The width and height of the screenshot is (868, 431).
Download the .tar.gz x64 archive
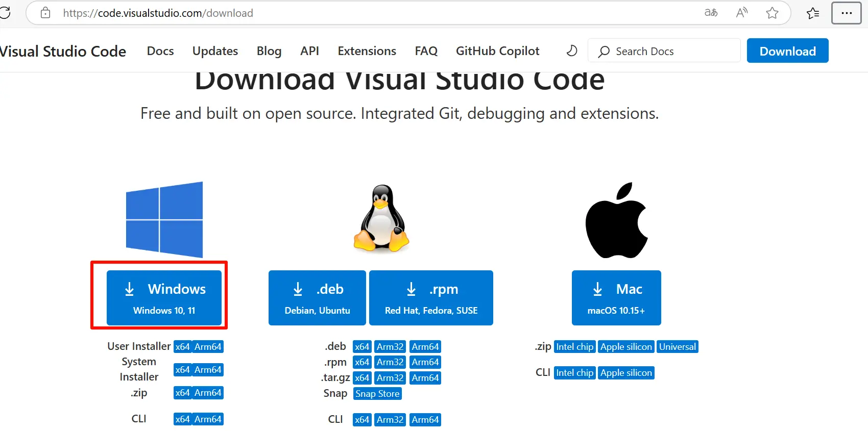click(x=362, y=378)
